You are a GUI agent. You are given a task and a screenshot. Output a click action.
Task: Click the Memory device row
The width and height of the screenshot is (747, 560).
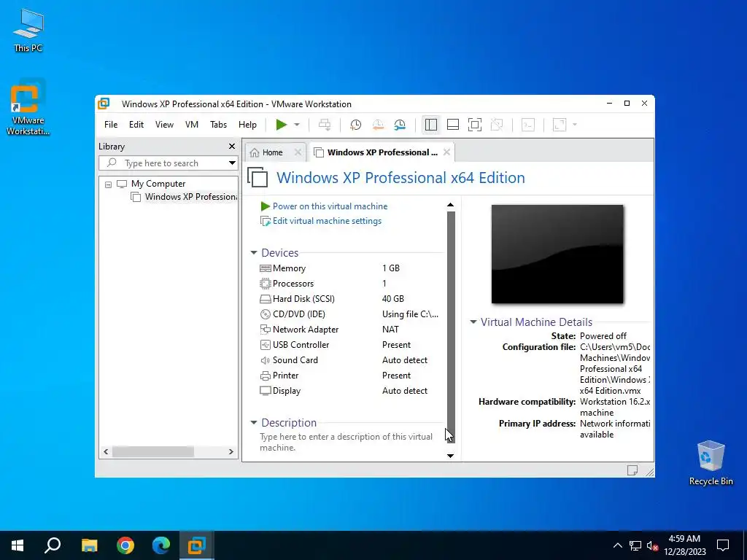click(x=349, y=268)
